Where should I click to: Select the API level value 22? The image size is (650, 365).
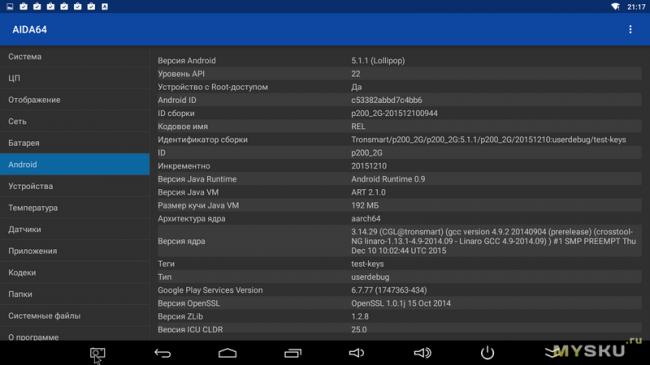356,74
